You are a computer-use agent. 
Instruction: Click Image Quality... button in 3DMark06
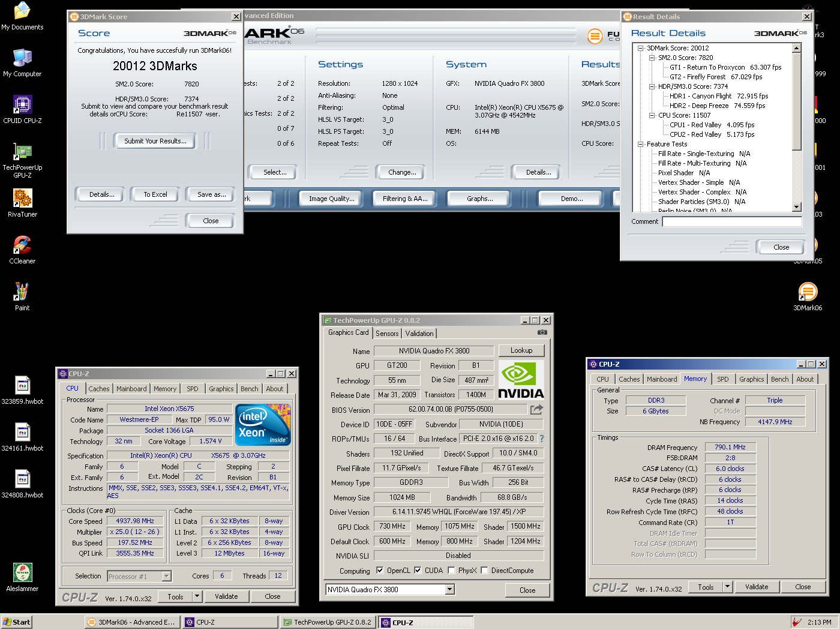coord(332,199)
